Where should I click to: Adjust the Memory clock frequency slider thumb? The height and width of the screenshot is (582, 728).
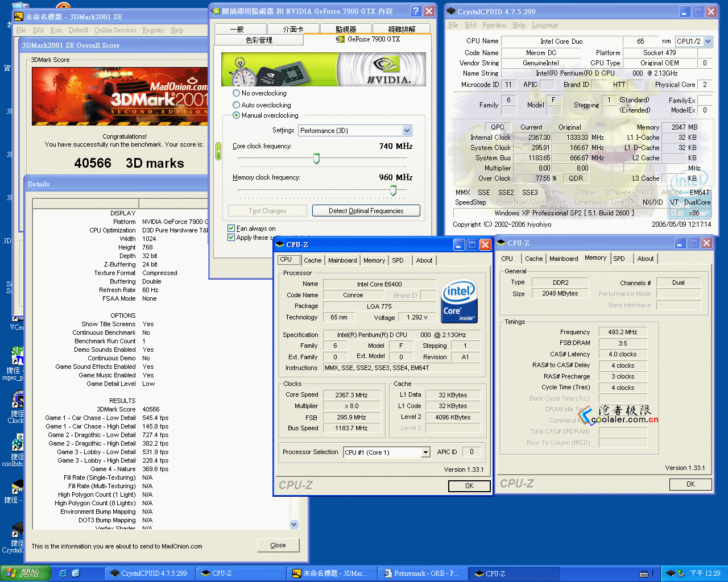click(393, 190)
